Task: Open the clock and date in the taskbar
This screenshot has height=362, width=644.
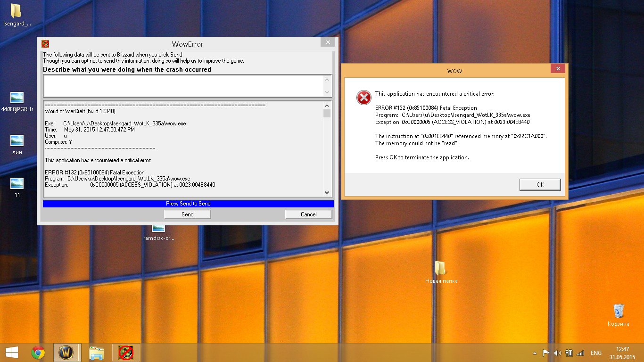Action: coord(622,353)
